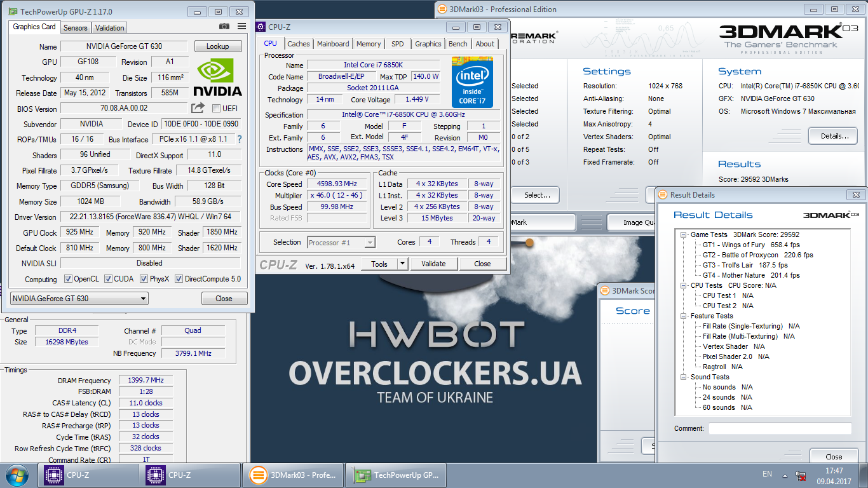
Task: Switch to the Sensors tab in GPU-Z
Action: click(x=76, y=27)
